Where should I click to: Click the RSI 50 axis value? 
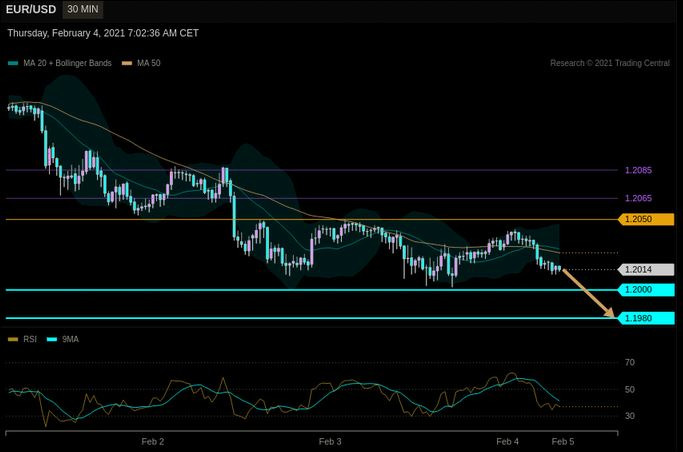coord(630,390)
